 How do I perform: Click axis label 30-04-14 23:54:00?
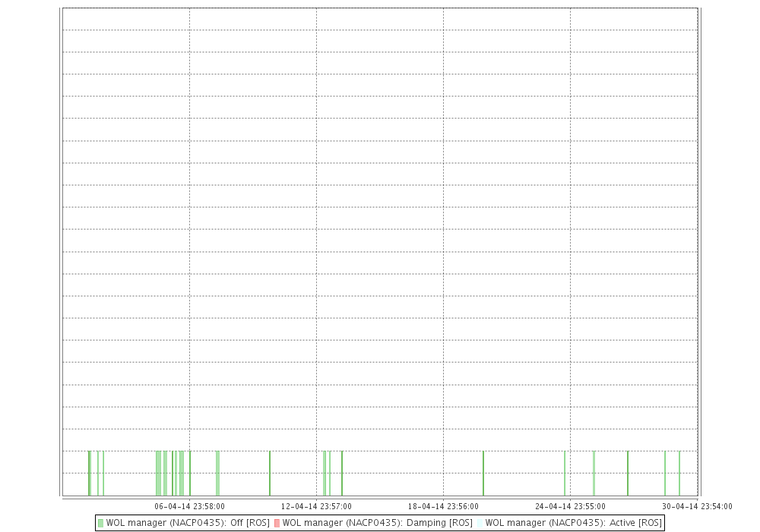[x=697, y=506]
